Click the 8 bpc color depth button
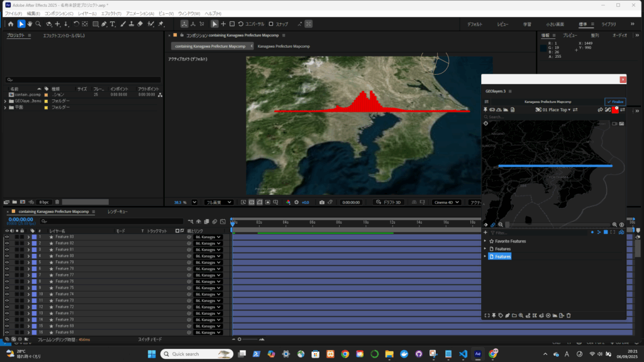The image size is (644, 362). pyautogui.click(x=43, y=202)
